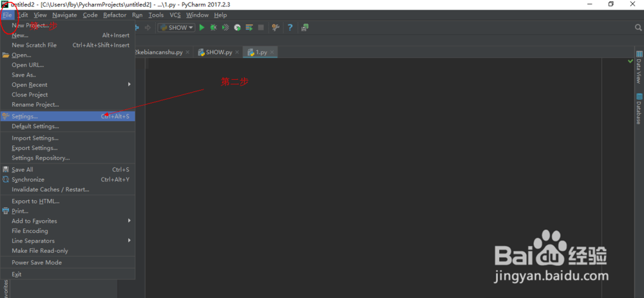
Task: Choose Invalidate Caches / Restart...
Action: tap(68, 190)
